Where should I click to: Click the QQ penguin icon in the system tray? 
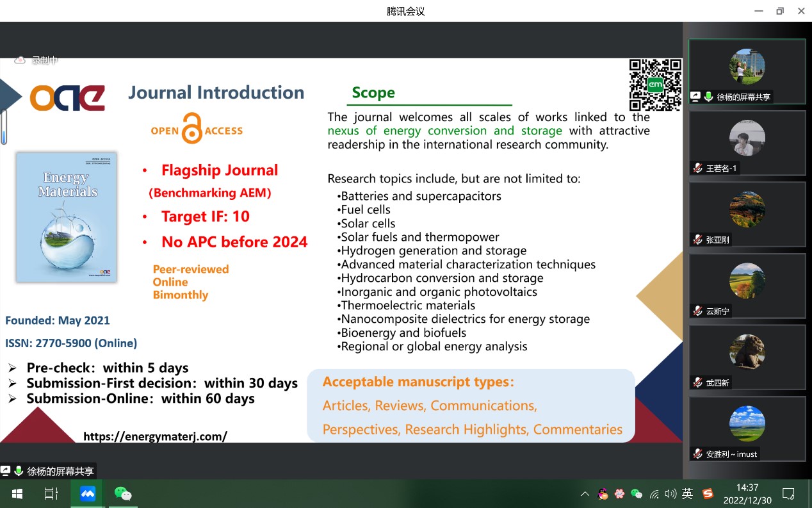pos(603,494)
